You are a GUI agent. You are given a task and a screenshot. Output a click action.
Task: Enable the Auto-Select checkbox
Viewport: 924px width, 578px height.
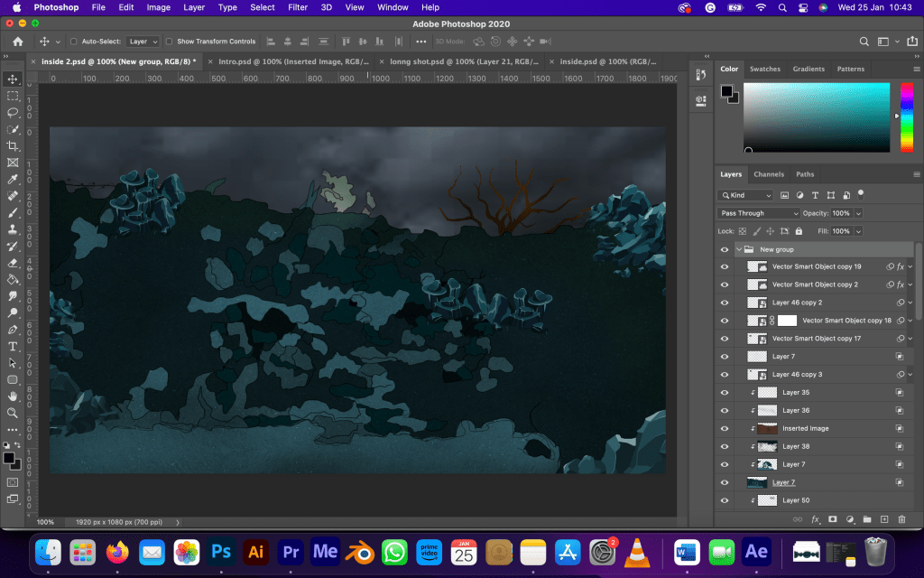click(74, 42)
